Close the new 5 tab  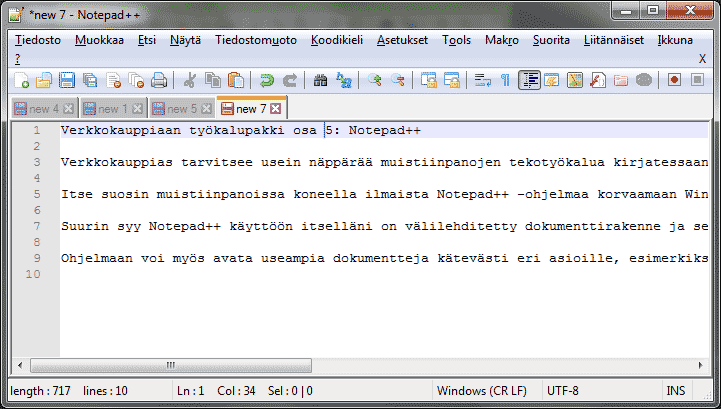pyautogui.click(x=206, y=109)
